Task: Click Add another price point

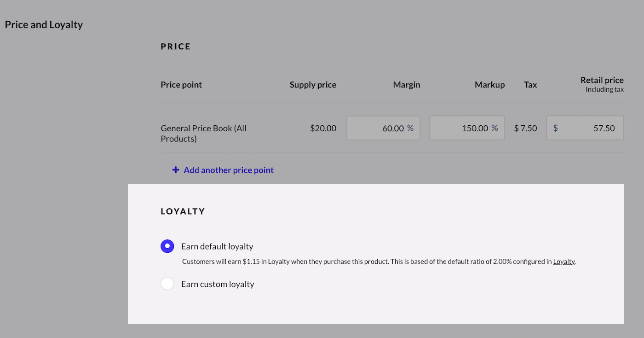Action: (229, 170)
